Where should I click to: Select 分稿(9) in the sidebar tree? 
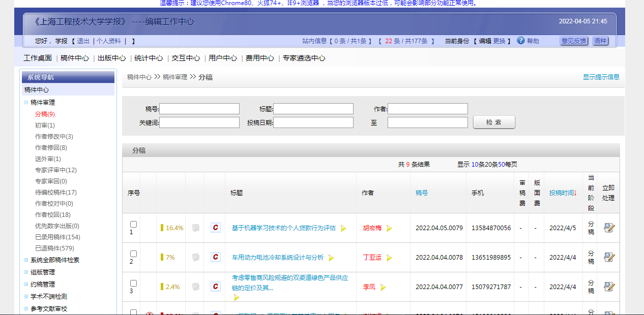[45, 114]
